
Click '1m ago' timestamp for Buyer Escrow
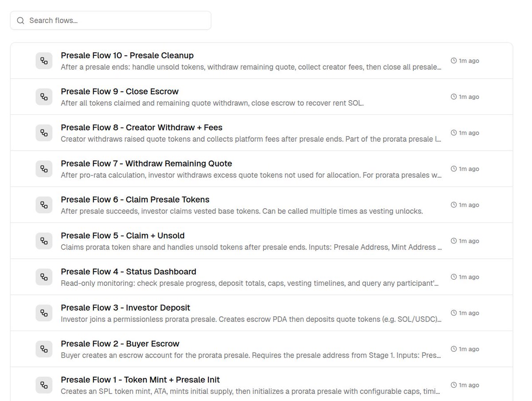[x=469, y=349]
